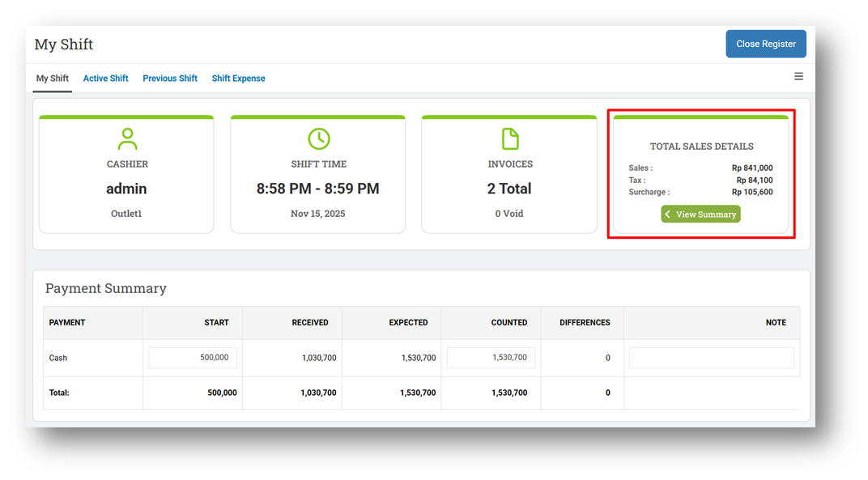Focus the Cash counted amount field

pos(491,358)
